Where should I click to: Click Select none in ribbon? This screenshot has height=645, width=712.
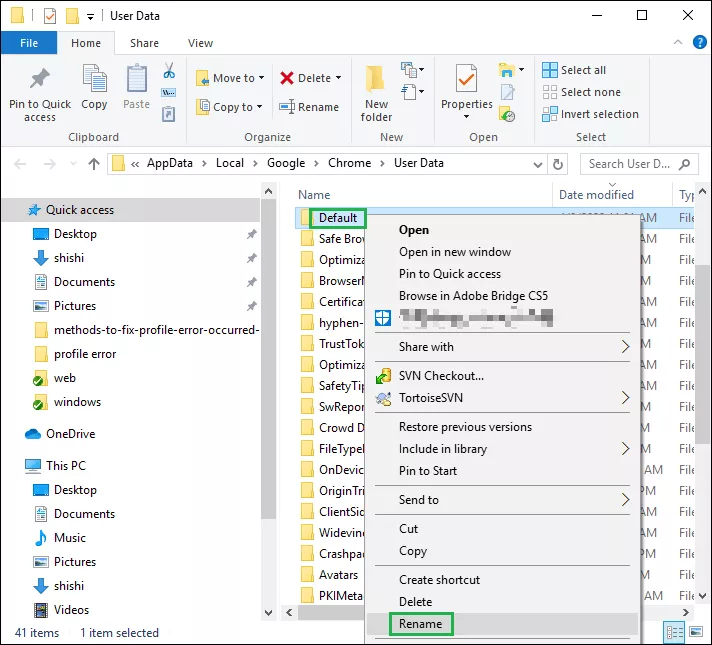[581, 92]
